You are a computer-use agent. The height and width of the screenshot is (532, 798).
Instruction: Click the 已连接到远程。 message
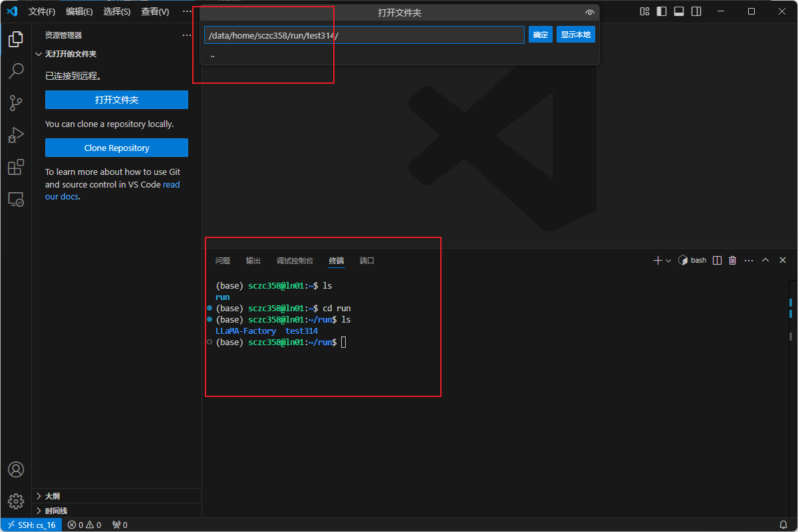coord(73,76)
